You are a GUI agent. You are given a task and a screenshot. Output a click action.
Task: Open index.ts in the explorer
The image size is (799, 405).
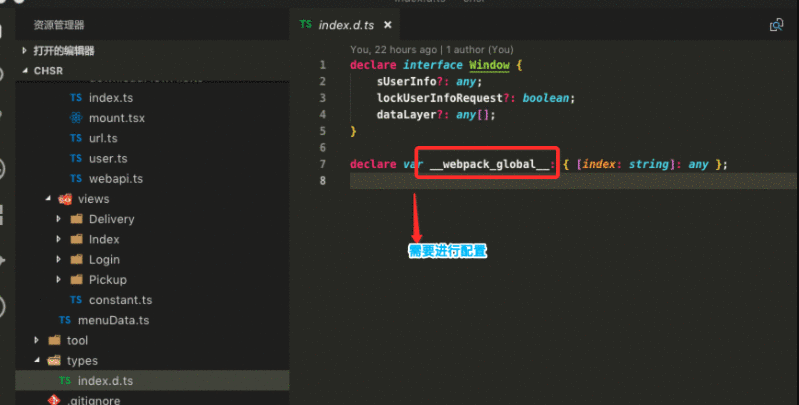[111, 97]
